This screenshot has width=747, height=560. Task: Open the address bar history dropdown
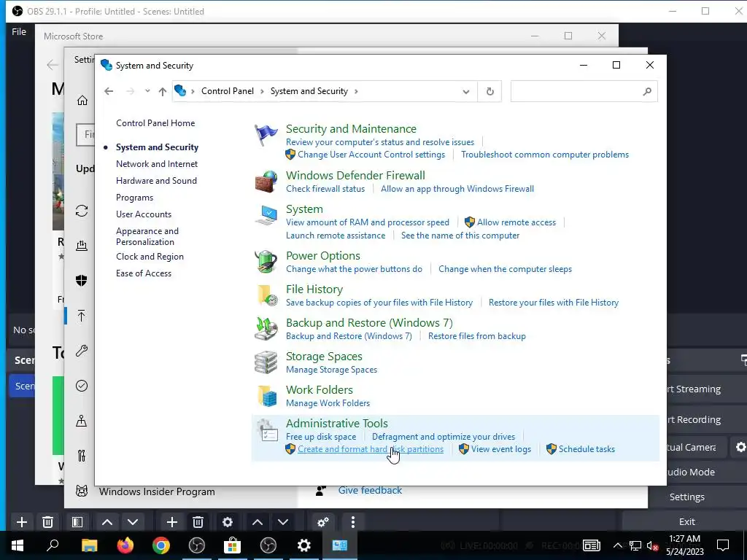pyautogui.click(x=466, y=91)
